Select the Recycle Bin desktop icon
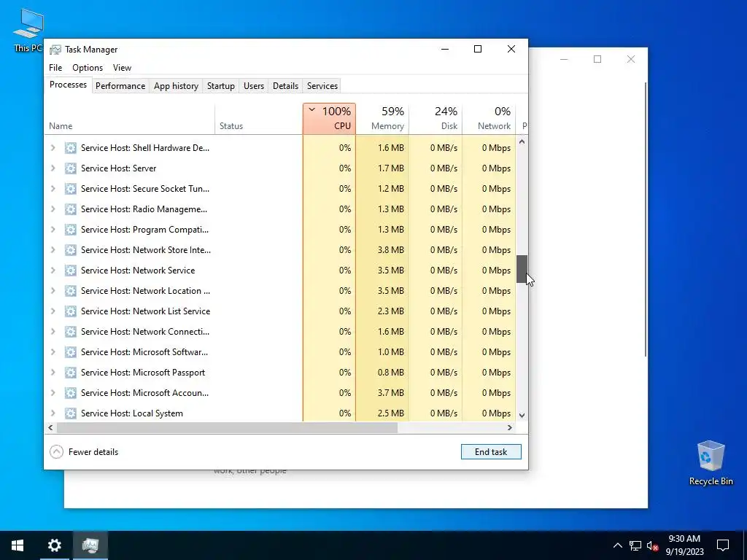This screenshot has width=747, height=560. [711, 463]
